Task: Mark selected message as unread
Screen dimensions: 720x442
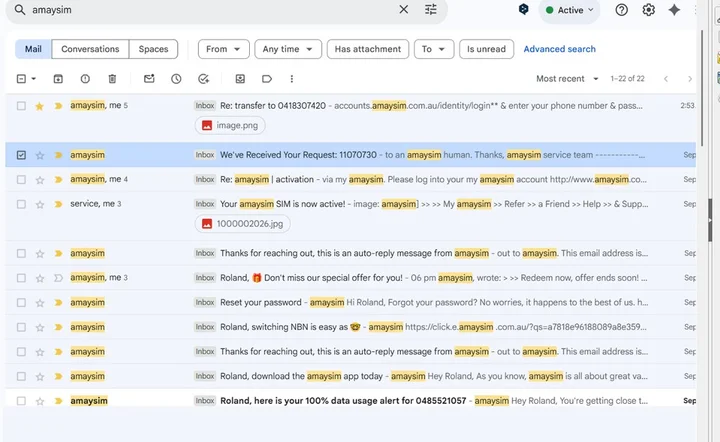Action: click(x=149, y=79)
